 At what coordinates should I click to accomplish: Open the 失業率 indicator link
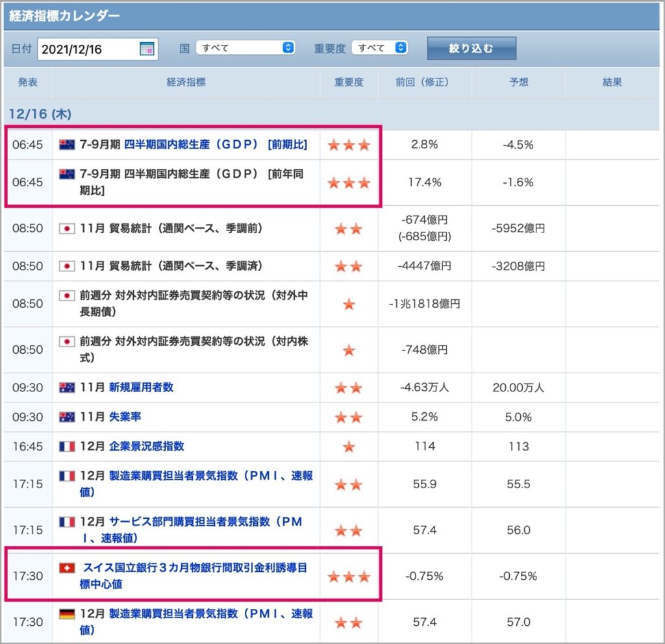[x=125, y=417]
